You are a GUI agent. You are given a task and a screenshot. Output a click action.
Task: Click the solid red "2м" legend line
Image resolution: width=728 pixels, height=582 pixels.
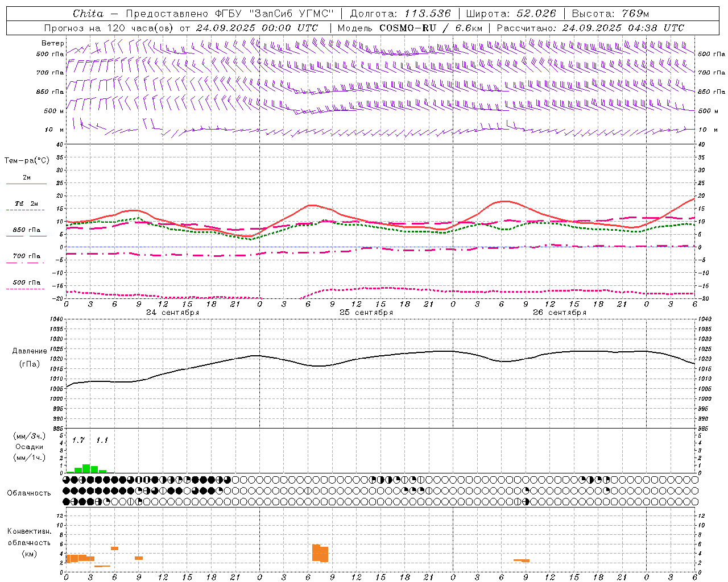[26, 184]
